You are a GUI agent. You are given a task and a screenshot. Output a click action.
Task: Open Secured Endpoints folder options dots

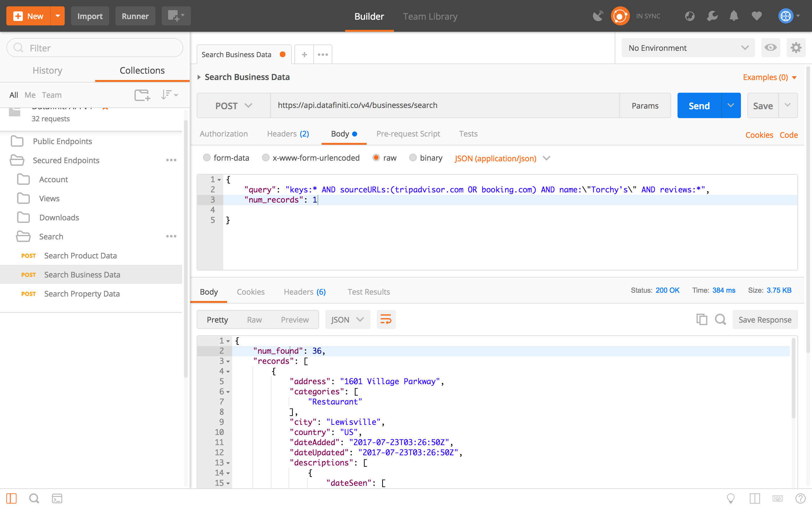(171, 160)
